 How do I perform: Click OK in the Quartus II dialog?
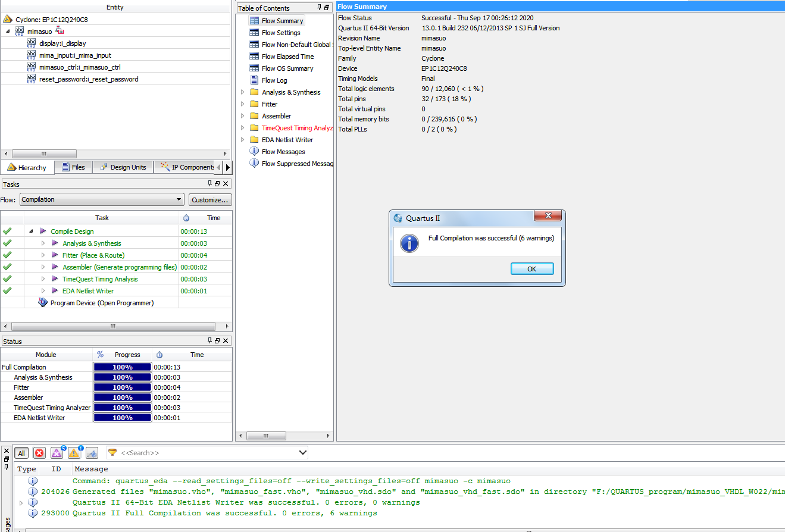532,269
